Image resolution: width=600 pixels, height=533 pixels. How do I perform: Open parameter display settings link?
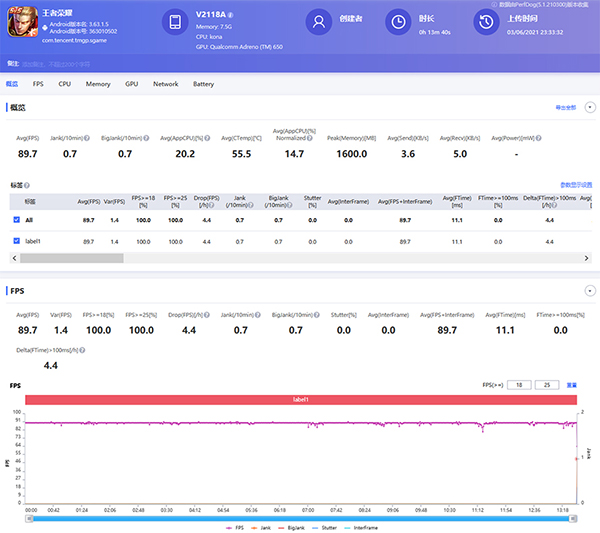pyautogui.click(x=575, y=185)
